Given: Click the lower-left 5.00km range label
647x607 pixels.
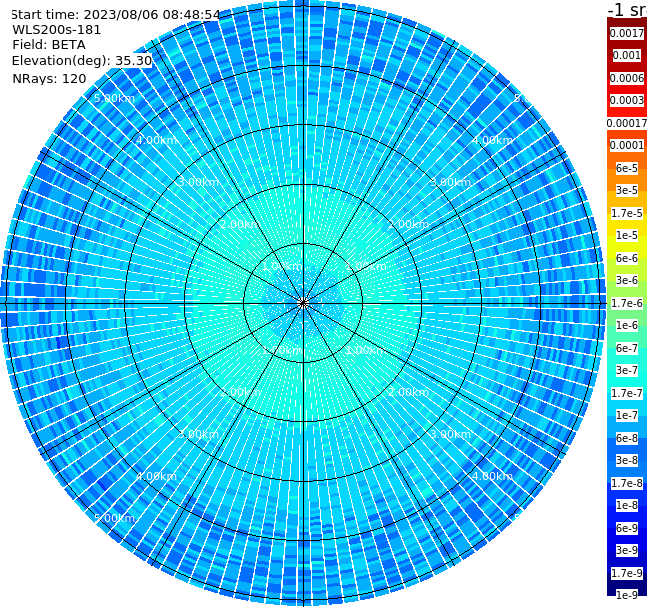Looking at the screenshot, I should (x=114, y=518).
